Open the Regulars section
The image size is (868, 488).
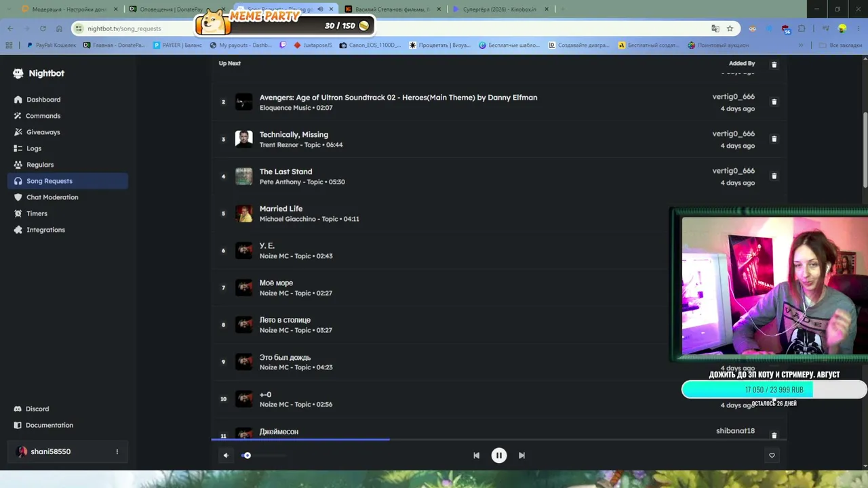pos(68,165)
